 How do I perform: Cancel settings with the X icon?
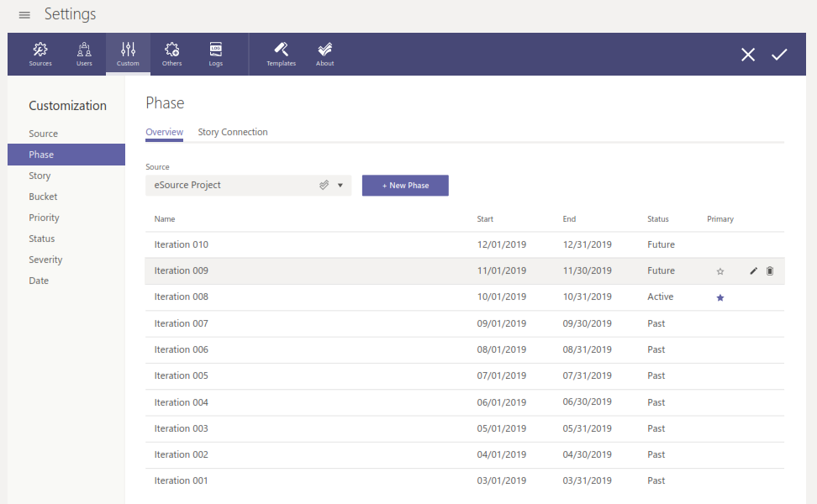[748, 55]
